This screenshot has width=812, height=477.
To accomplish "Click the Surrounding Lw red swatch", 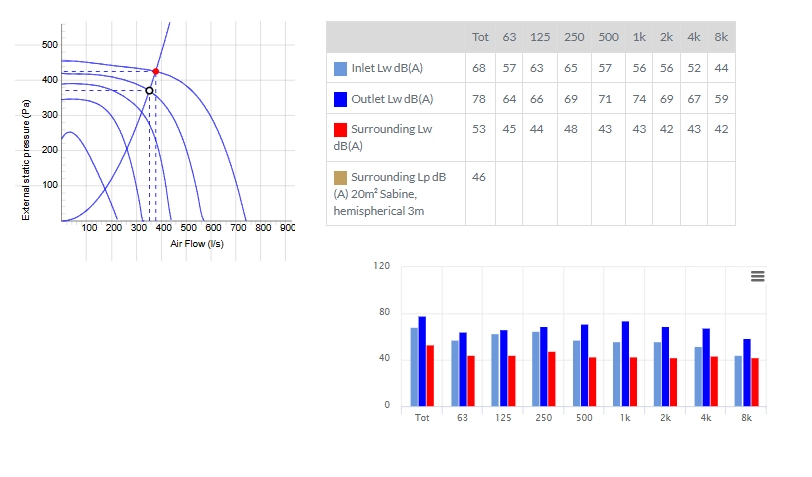I will 340,129.
